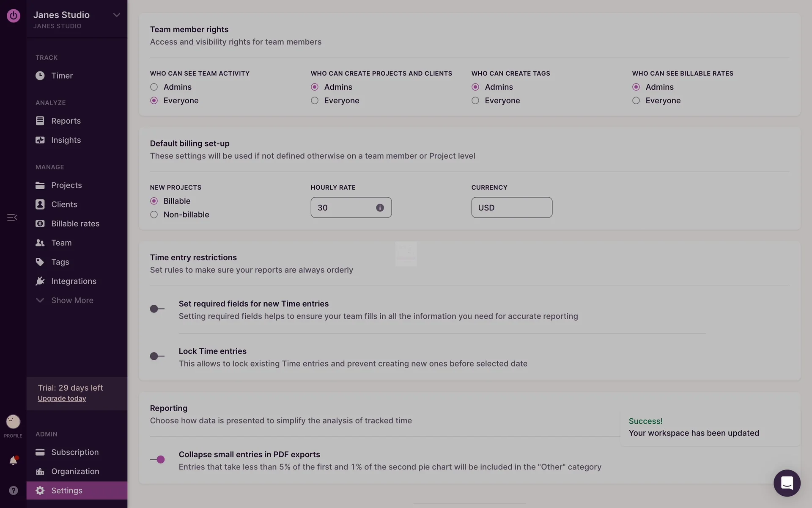812x508 pixels.
Task: Expand Show More in sidebar
Action: point(72,300)
